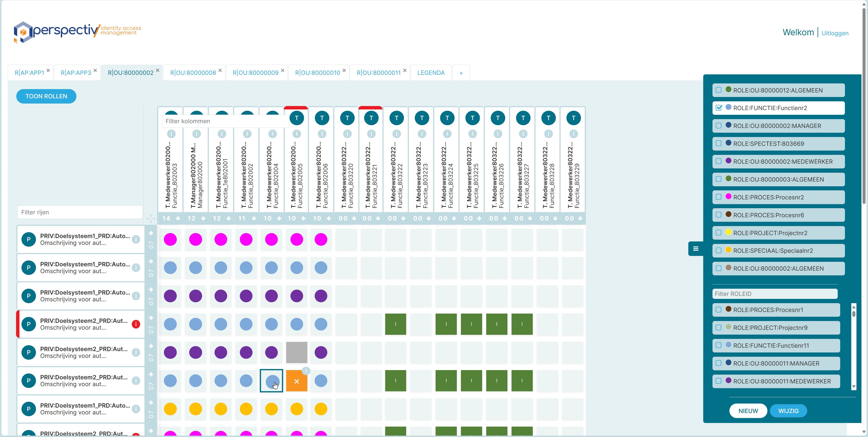Open info icon for Functie_803229 column
The width and height of the screenshot is (868, 437).
click(573, 134)
